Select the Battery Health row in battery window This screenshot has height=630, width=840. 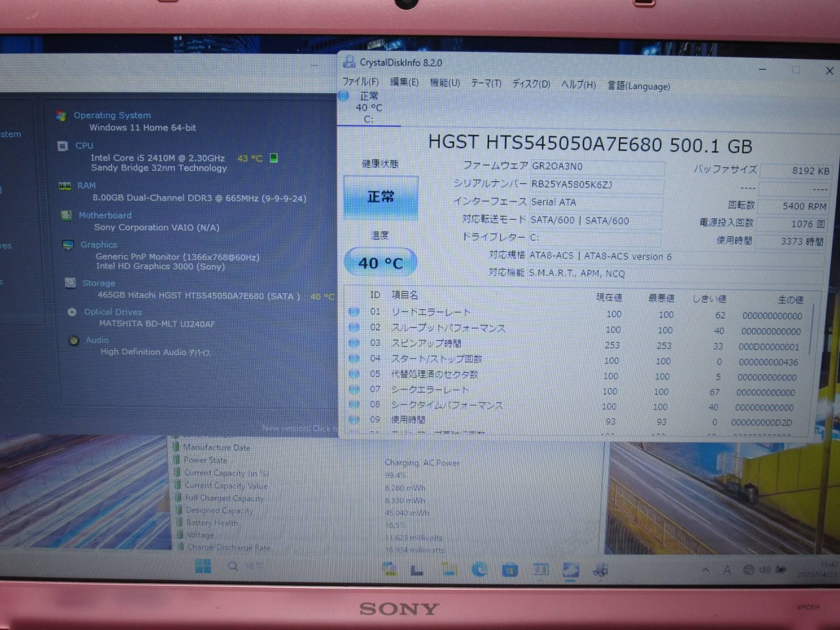tap(212, 523)
